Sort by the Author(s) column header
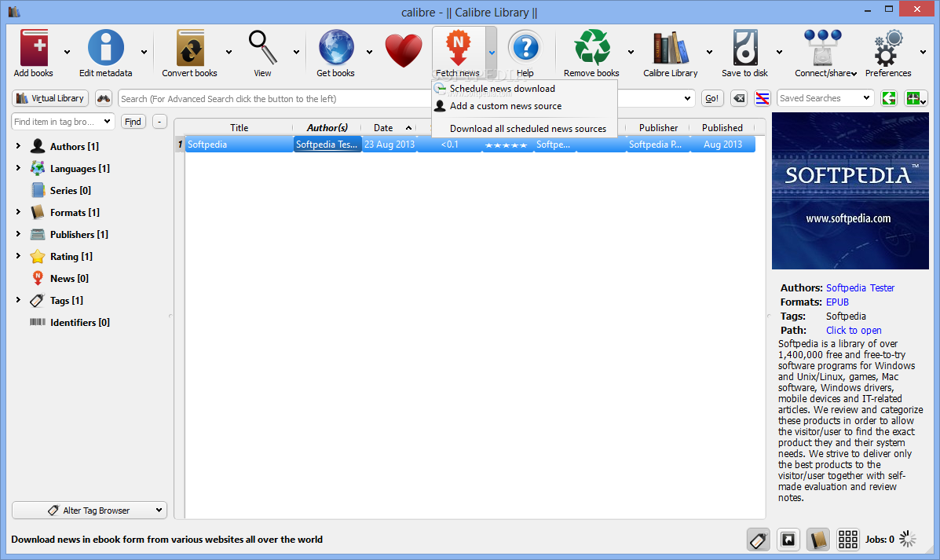The image size is (940, 560). tap(327, 128)
